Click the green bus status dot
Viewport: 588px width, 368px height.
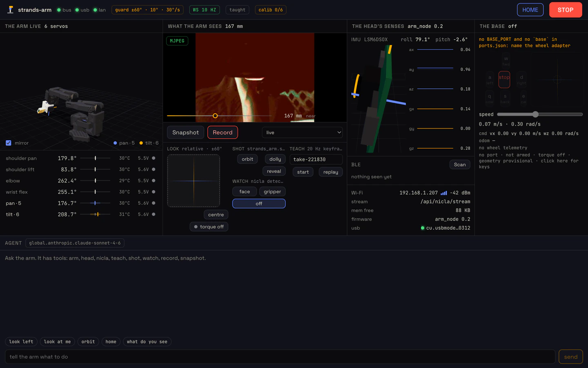coord(59,10)
